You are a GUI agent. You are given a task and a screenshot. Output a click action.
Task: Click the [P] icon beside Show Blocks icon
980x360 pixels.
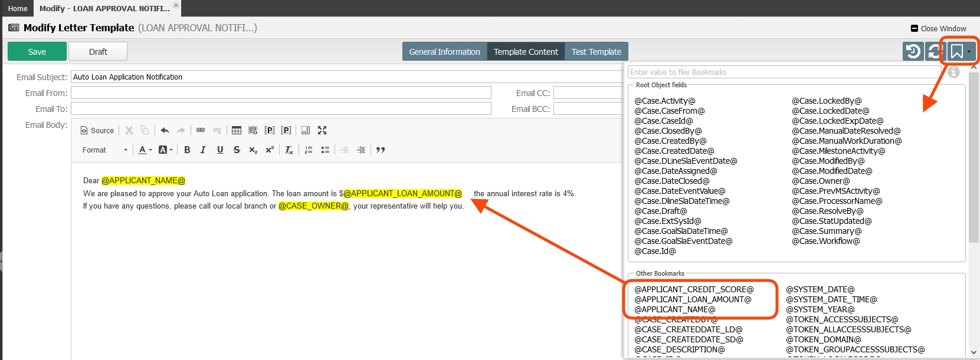(x=270, y=130)
